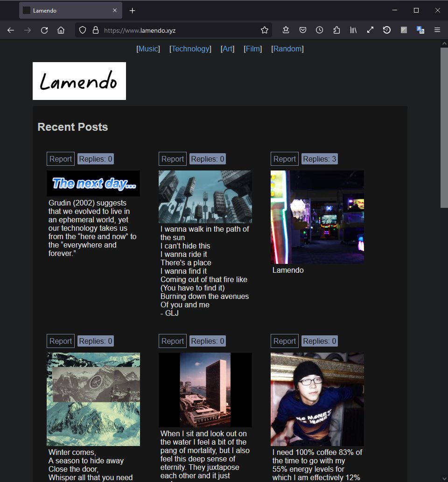Click the "When I sit and look out" text
This screenshot has width=448, height=482.
coord(203,434)
